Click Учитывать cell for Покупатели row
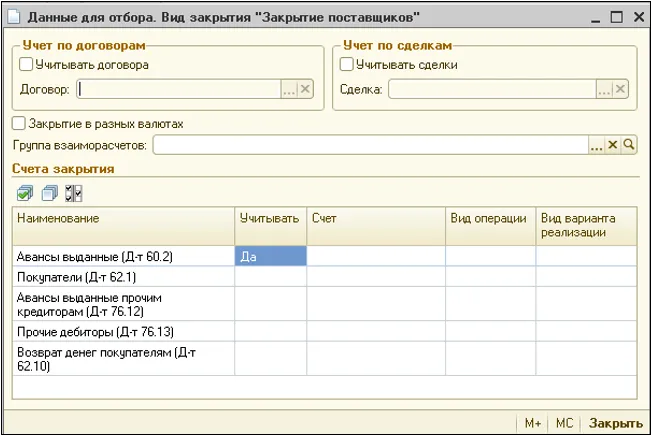 click(x=271, y=277)
